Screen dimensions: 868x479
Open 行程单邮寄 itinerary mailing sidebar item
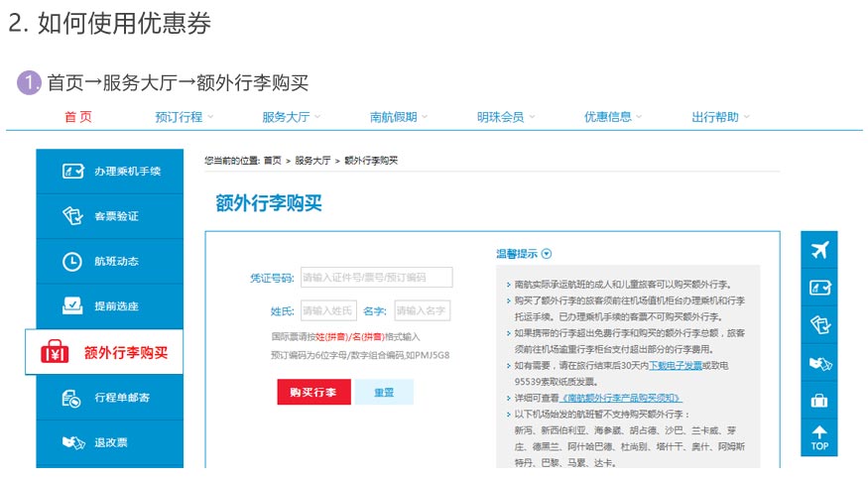coord(109,398)
